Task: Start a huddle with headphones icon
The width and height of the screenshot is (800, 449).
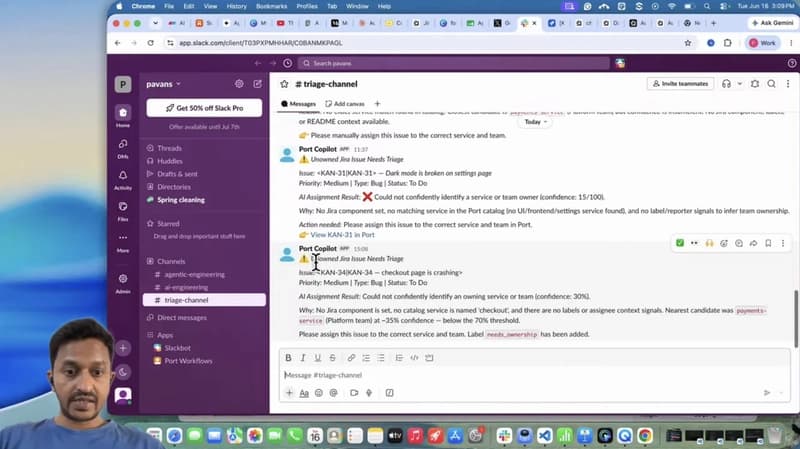Action: pyautogui.click(x=726, y=84)
